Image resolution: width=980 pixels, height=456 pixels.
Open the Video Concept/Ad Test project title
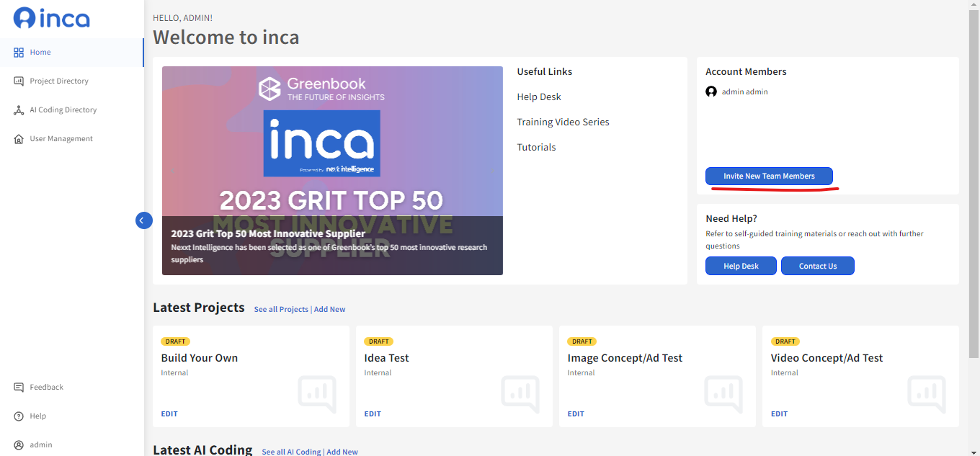pos(827,358)
